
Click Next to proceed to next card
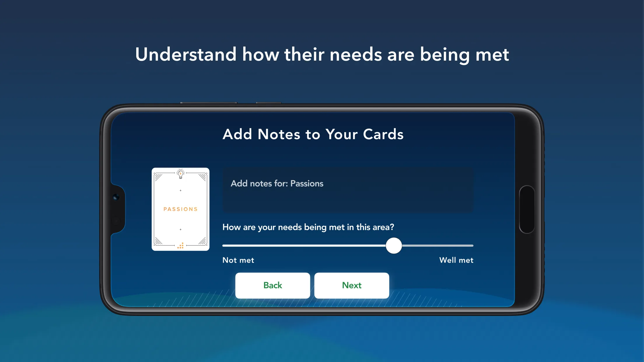point(352,285)
